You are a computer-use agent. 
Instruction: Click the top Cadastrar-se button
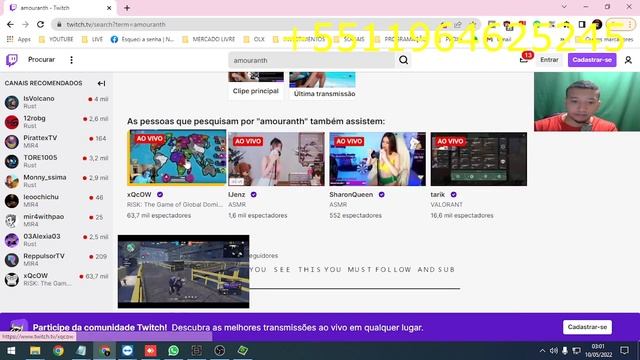pos(592,60)
